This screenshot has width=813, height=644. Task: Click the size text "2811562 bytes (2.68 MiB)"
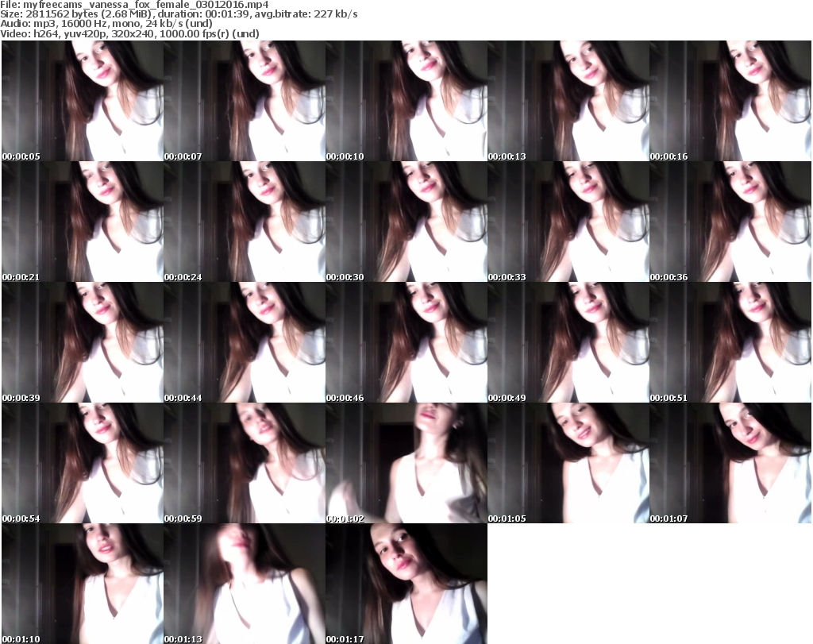87,14
